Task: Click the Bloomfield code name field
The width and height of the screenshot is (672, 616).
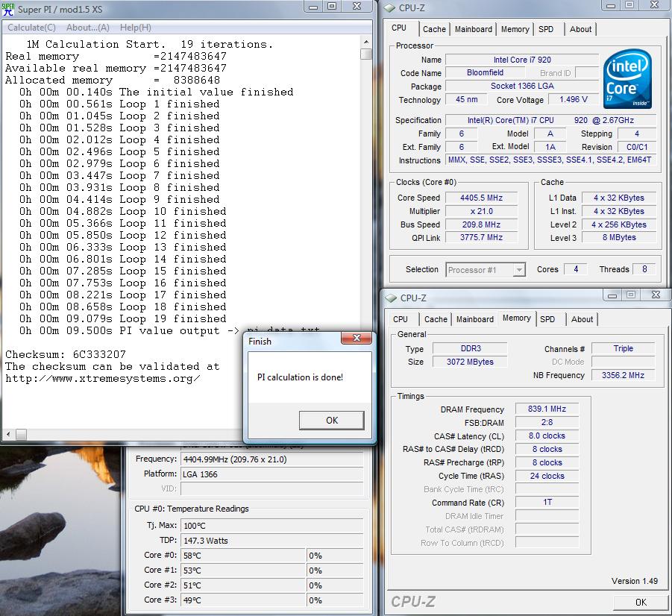Action: [x=485, y=72]
